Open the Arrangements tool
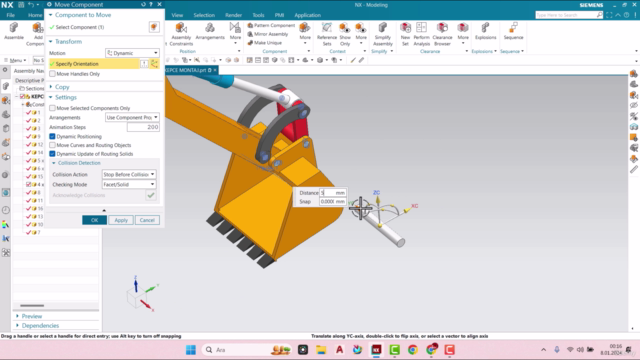 (x=210, y=31)
